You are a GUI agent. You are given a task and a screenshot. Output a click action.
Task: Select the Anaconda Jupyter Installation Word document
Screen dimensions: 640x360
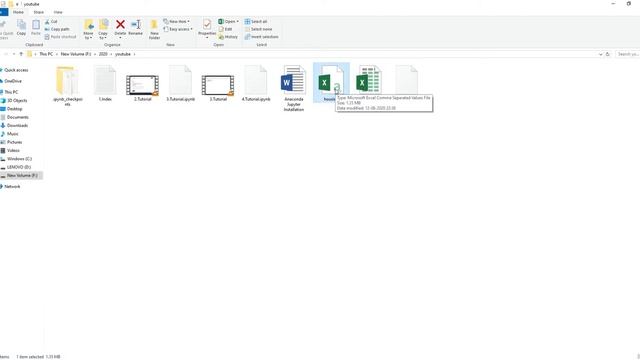pyautogui.click(x=293, y=88)
